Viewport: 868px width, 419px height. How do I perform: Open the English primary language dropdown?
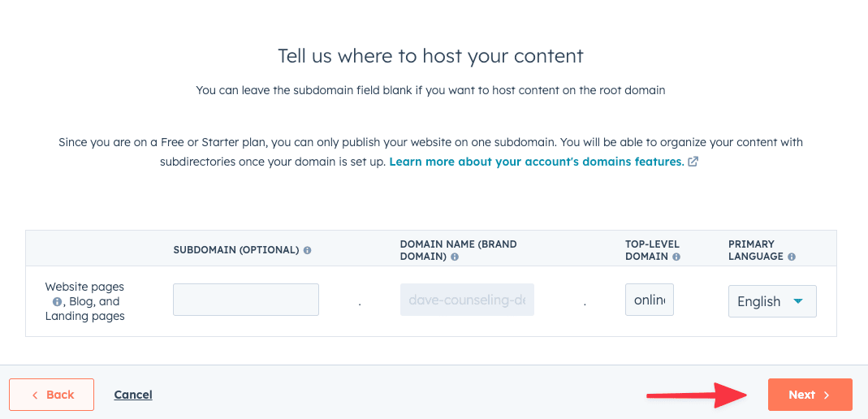(x=772, y=301)
